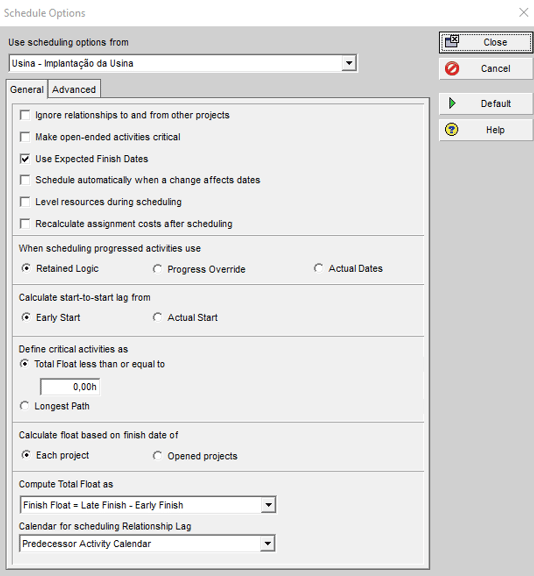Click the Calculate float based on finish date label
The height and width of the screenshot is (576, 534).
click(98, 435)
